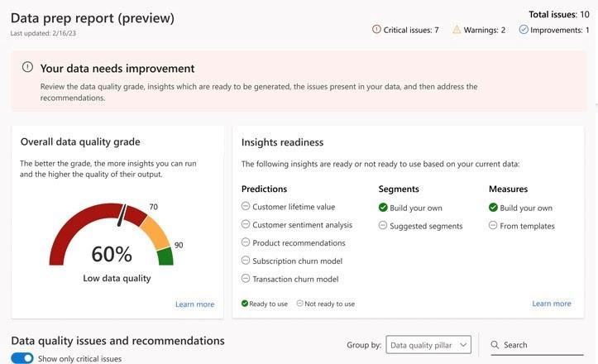Click the 60% data quality gauge

(111, 240)
